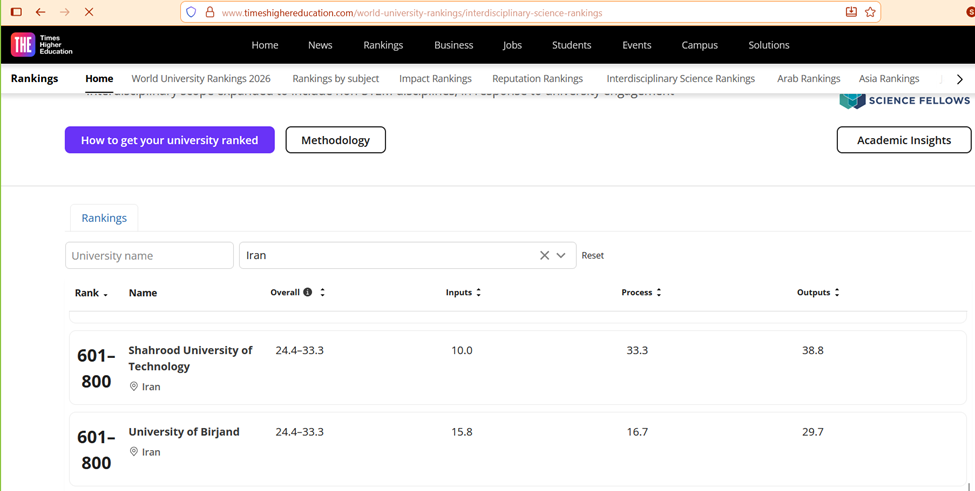Open the country filter dropdown arrow
975x491 pixels.
pos(561,255)
